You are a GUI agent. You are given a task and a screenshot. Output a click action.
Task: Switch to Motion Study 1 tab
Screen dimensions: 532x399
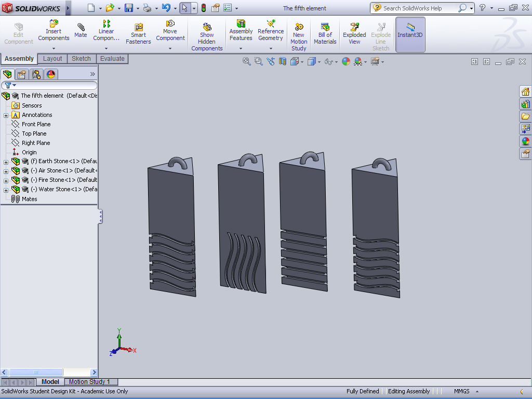tap(89, 382)
